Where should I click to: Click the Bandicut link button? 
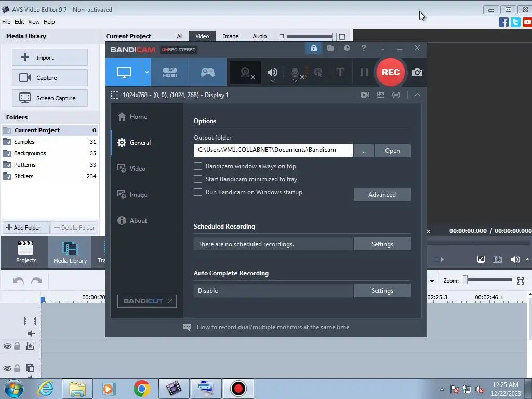coord(147,301)
